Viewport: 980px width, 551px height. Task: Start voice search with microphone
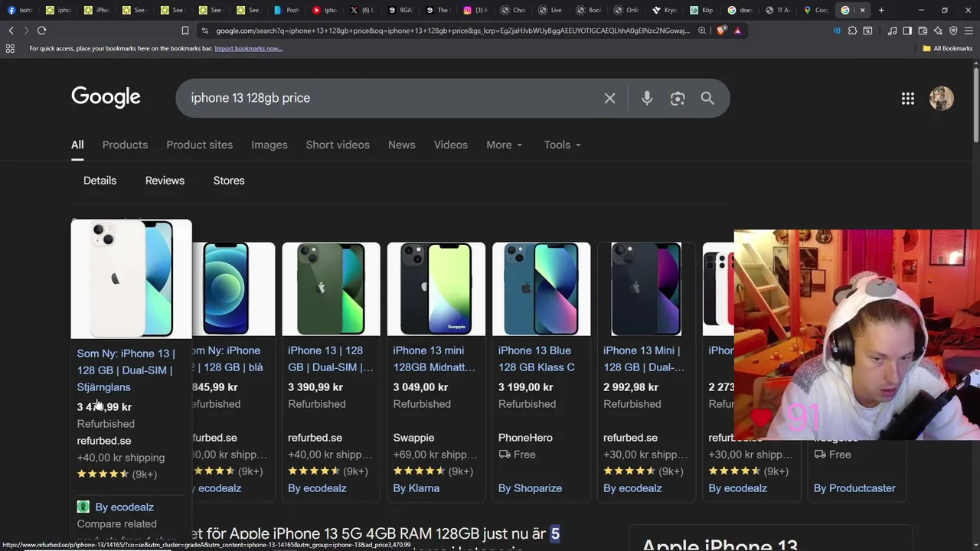pyautogui.click(x=647, y=98)
